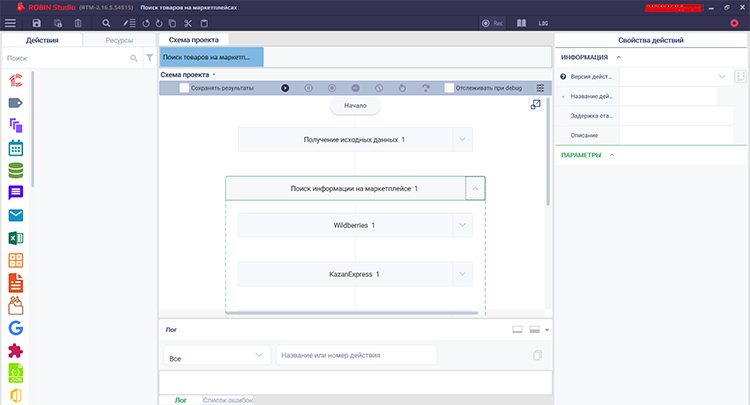Collapse the 'Поиск информации на маркетплейсе 1' block

point(475,188)
